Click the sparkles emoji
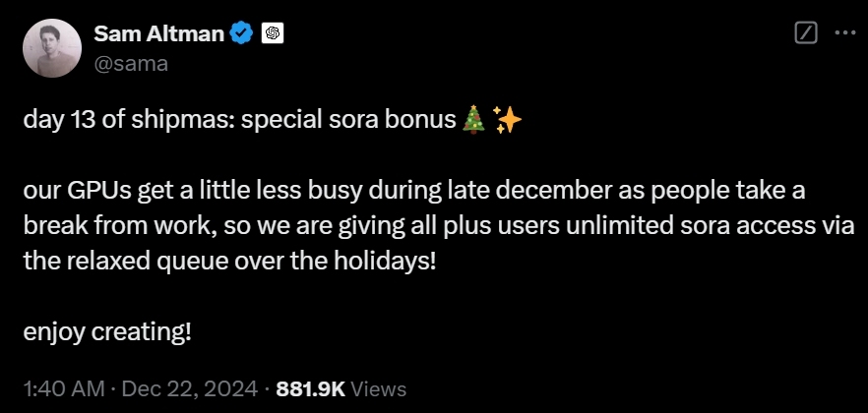The height and width of the screenshot is (413, 868). (x=507, y=120)
